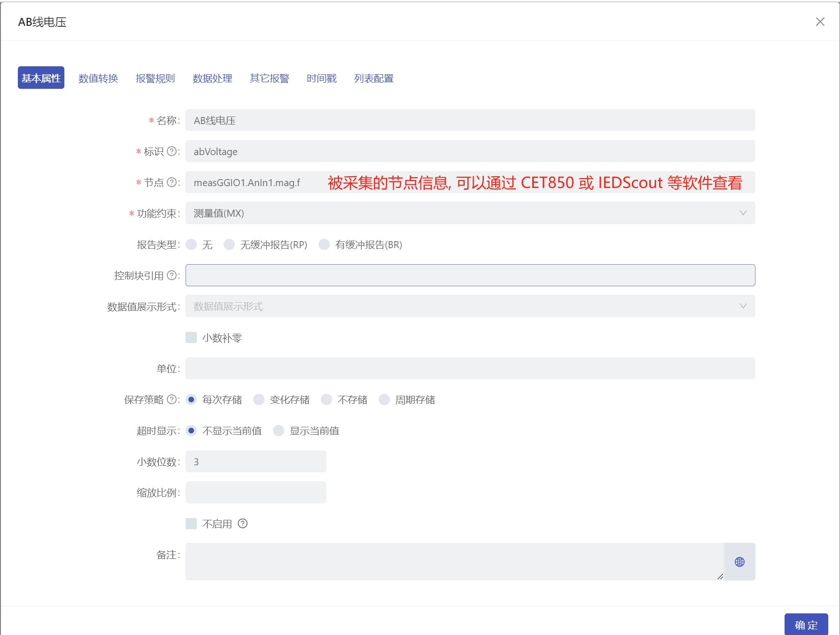840x635 pixels.
Task: Click the 节点 input field
Action: [470, 182]
